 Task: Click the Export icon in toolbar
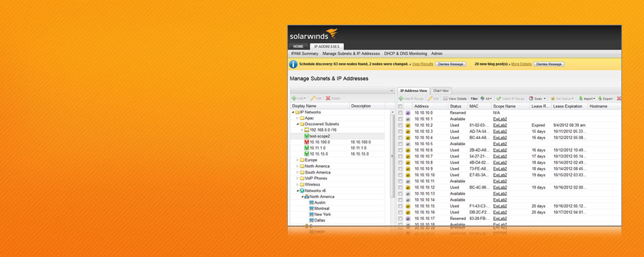[x=600, y=99]
